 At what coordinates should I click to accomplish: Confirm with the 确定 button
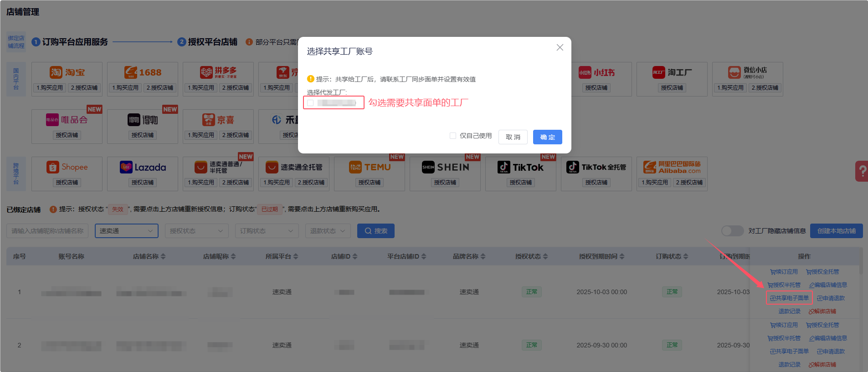(548, 137)
